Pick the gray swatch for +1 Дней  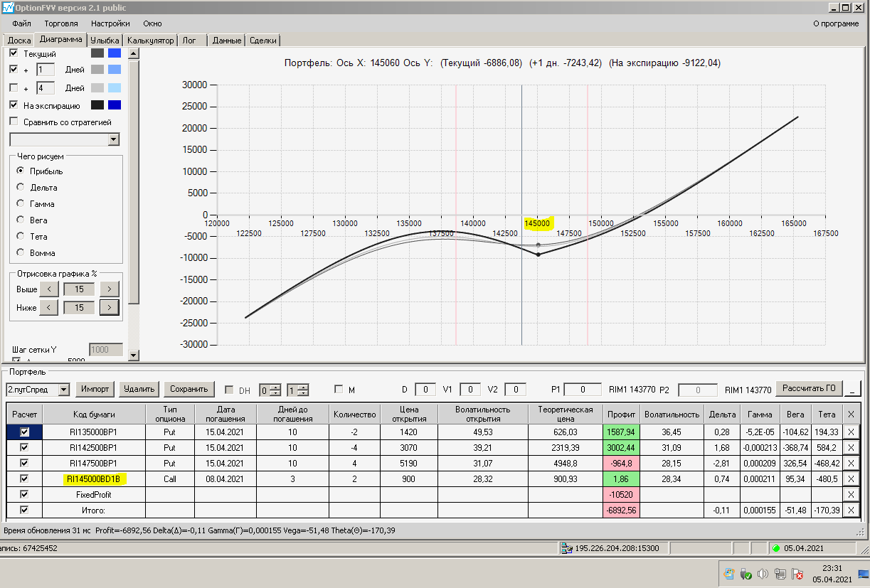pos(97,70)
